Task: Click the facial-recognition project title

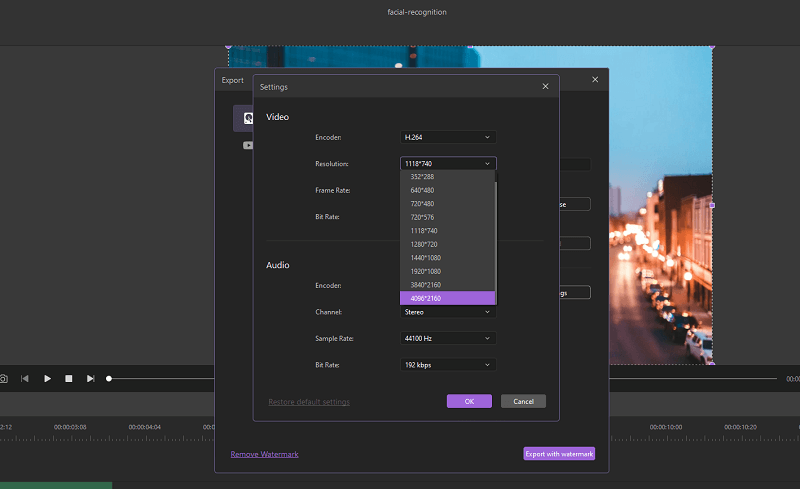Action: (417, 12)
